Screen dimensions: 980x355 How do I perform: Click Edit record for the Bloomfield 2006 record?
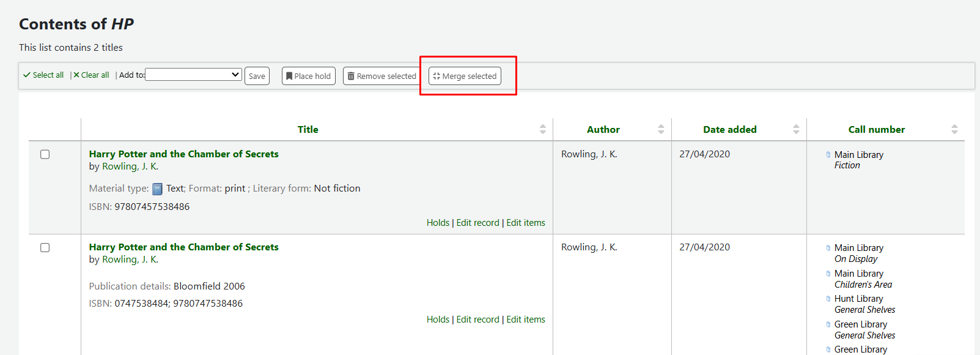point(477,319)
